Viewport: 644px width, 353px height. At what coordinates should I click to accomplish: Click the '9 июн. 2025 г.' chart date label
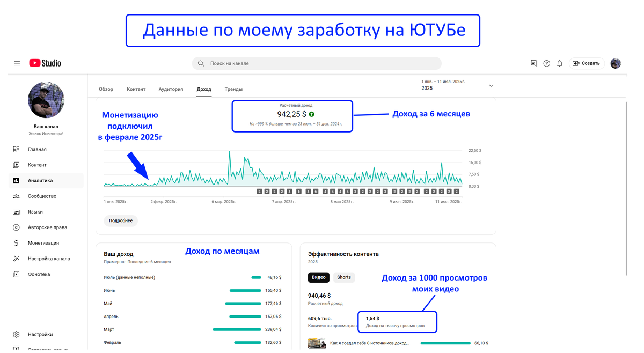click(x=401, y=202)
